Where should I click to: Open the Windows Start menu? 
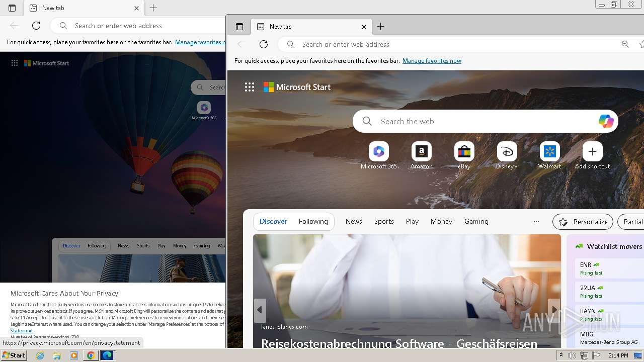14,355
